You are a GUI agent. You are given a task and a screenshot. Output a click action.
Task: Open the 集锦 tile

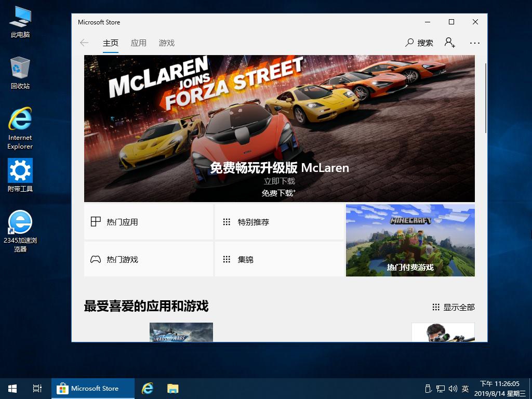coord(279,259)
